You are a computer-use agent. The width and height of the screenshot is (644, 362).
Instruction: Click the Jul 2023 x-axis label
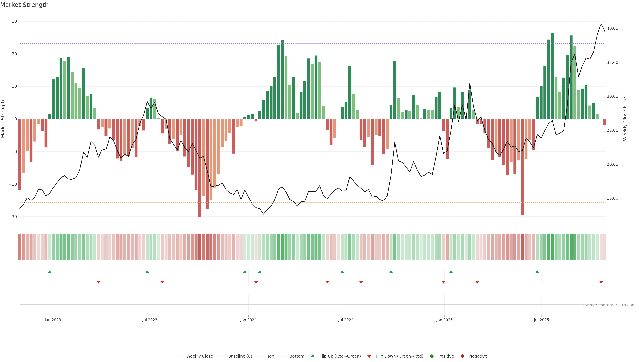[150, 320]
